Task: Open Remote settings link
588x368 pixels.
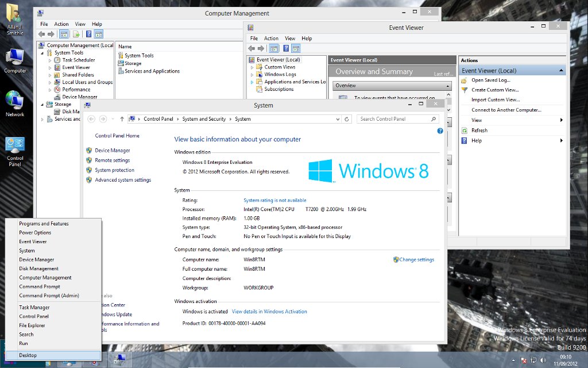Action: 112,160
